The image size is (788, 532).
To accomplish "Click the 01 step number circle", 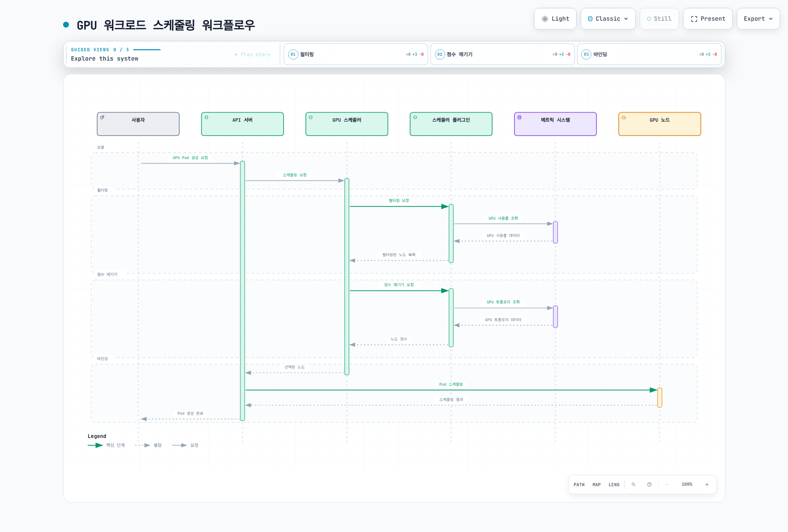I will click(293, 54).
